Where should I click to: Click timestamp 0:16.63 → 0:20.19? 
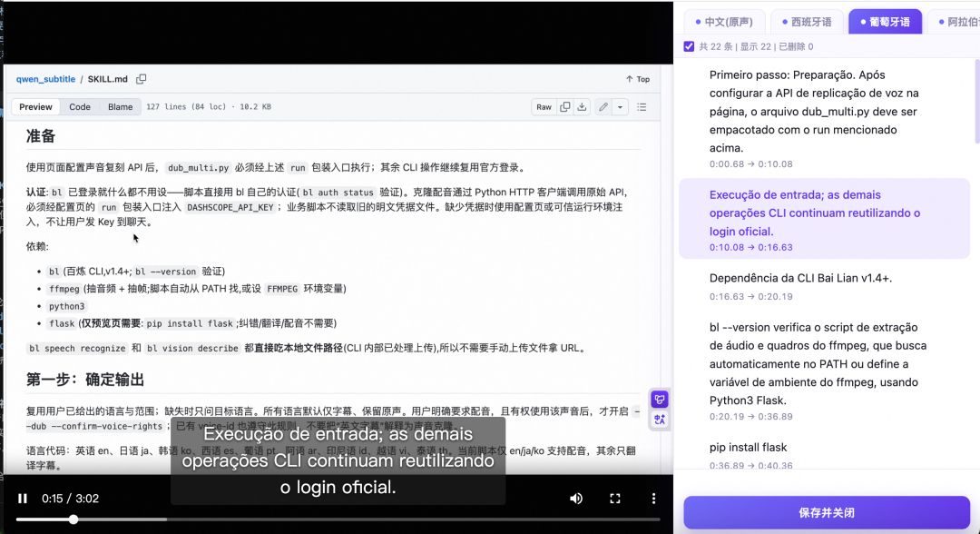[x=750, y=296]
